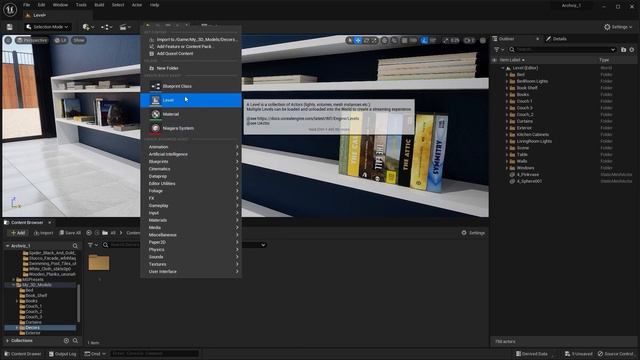Click the Content Browser back history icon
This screenshot has width=640, height=360.
[89, 233]
